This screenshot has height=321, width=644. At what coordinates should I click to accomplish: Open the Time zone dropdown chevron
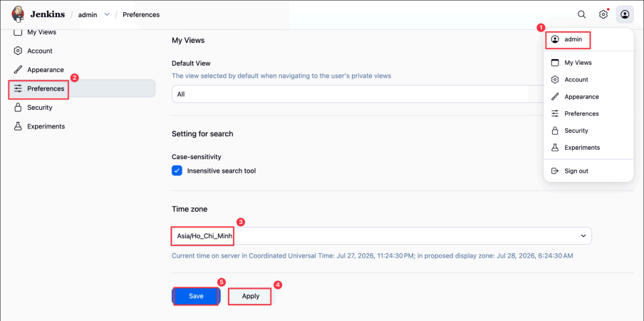tap(583, 236)
